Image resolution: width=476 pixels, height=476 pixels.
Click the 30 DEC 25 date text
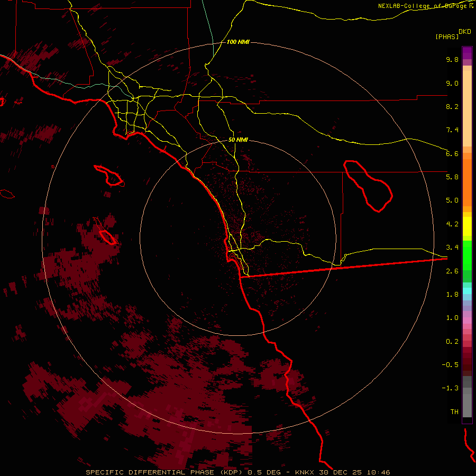pos(341,472)
